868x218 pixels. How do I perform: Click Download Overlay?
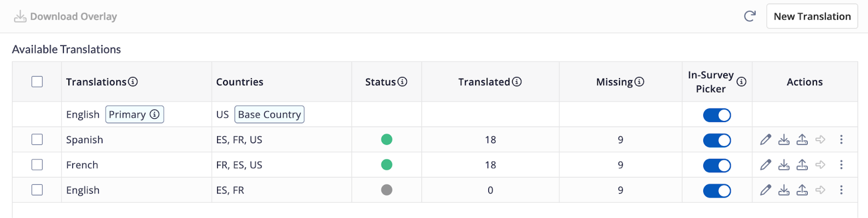click(65, 16)
